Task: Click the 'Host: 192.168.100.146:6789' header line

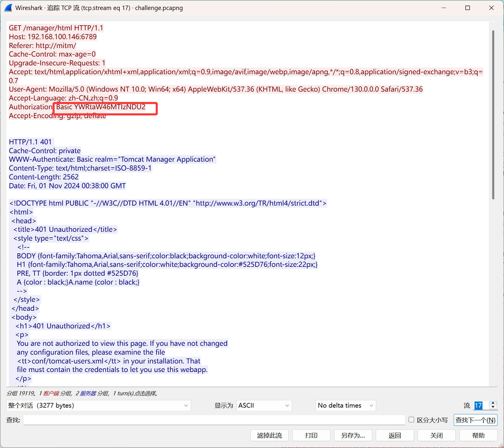Action: [53, 37]
